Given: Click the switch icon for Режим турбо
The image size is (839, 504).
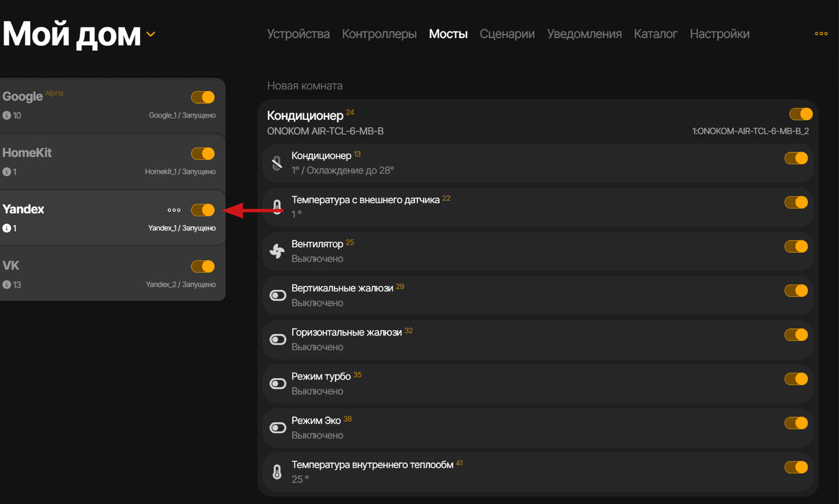Looking at the screenshot, I should (x=278, y=384).
